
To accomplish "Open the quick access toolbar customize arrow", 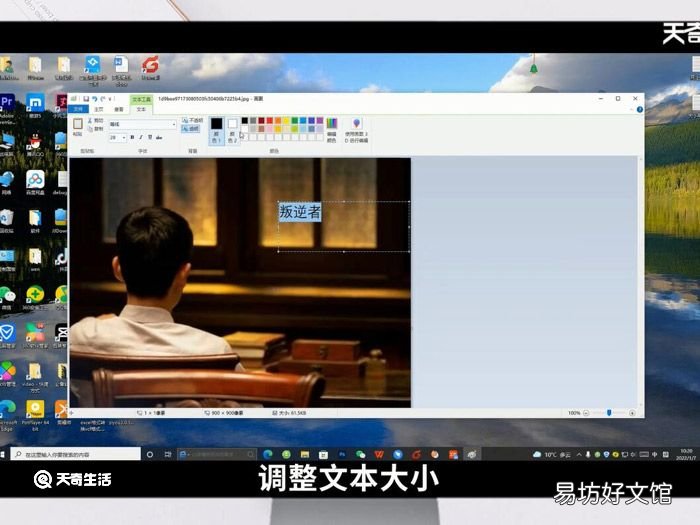I will tap(110, 99).
